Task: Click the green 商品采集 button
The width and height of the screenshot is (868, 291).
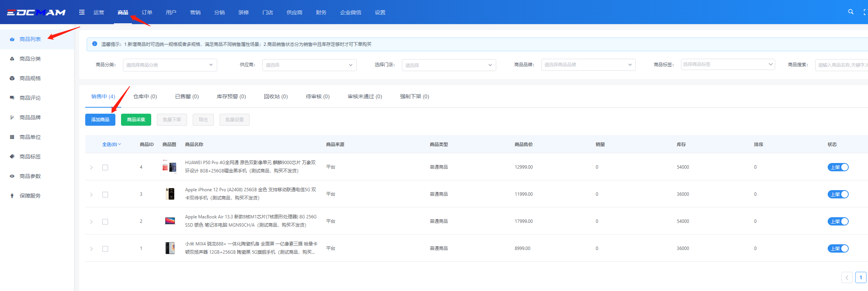Action: click(x=136, y=120)
